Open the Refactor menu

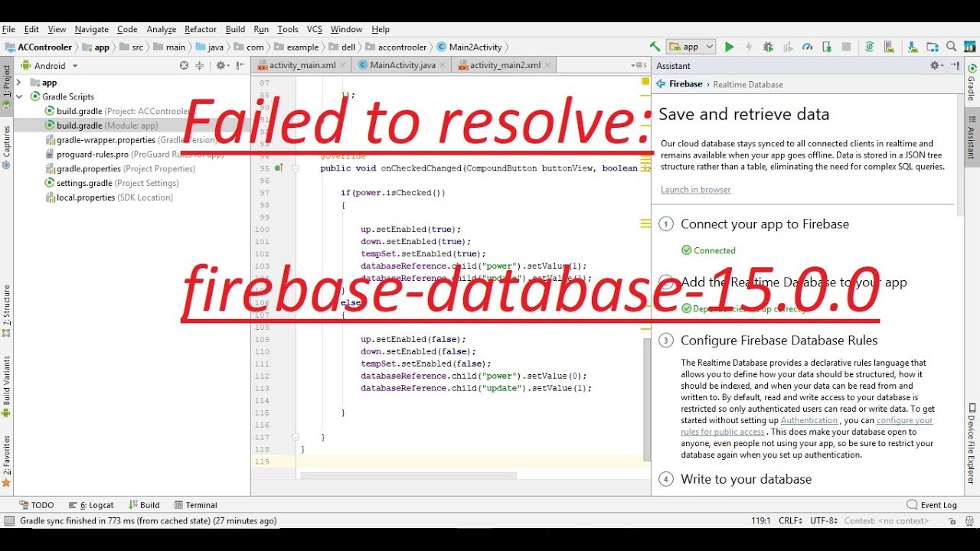[201, 29]
